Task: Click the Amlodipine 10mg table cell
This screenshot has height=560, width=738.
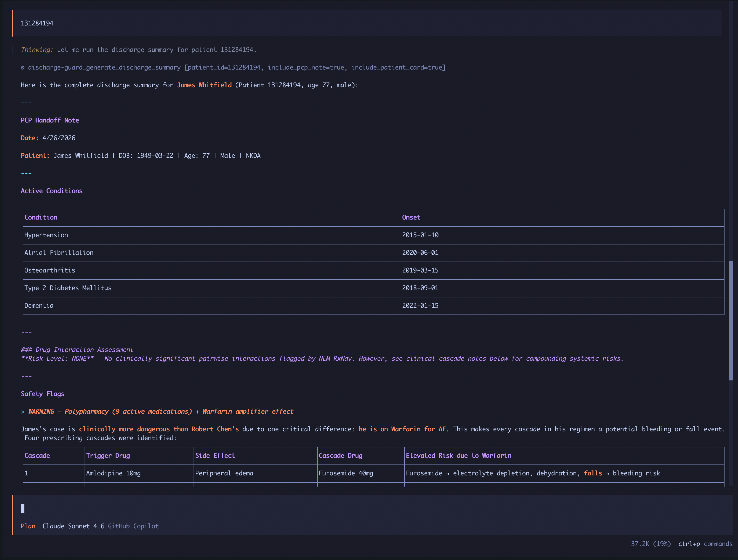Action: click(113, 473)
